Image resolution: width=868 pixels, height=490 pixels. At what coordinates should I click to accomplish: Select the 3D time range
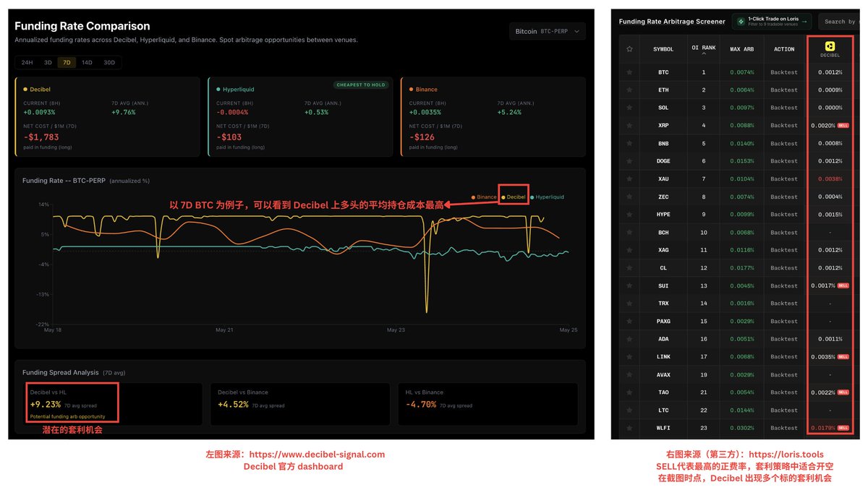(48, 63)
